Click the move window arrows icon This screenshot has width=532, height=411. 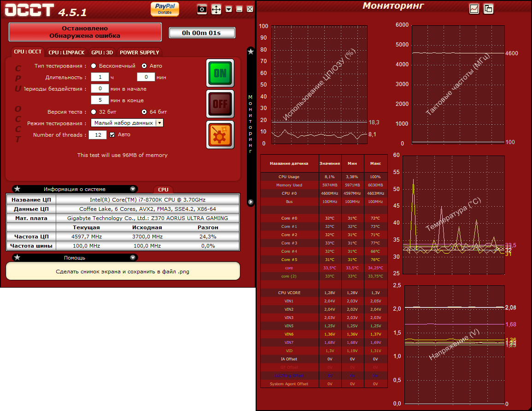click(x=216, y=9)
